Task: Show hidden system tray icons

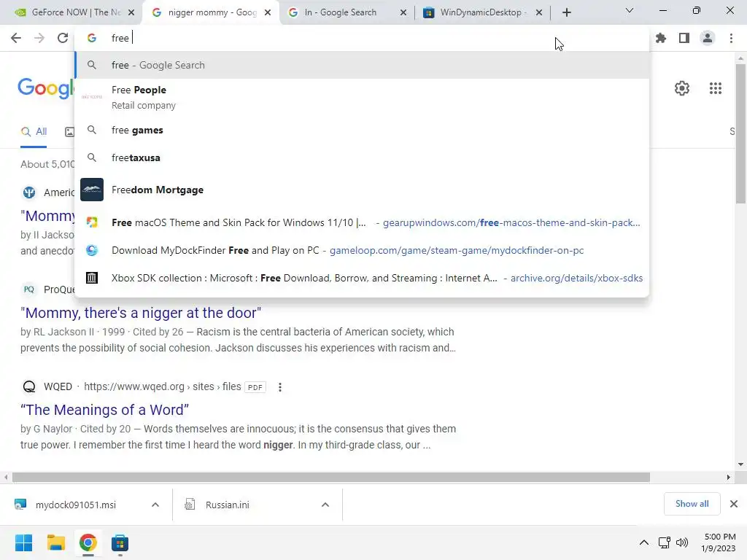Action: coord(643,542)
